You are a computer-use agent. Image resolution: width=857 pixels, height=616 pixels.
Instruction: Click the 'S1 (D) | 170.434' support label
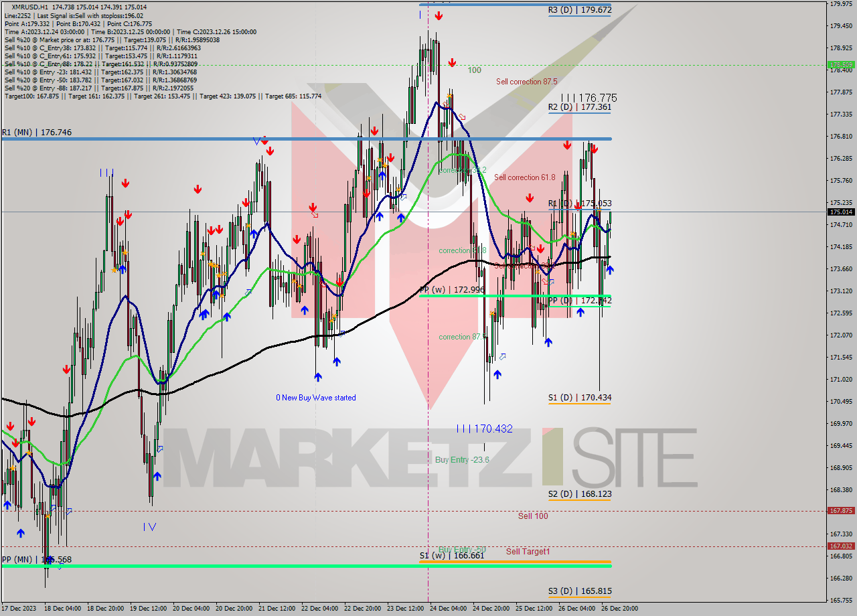pos(580,398)
